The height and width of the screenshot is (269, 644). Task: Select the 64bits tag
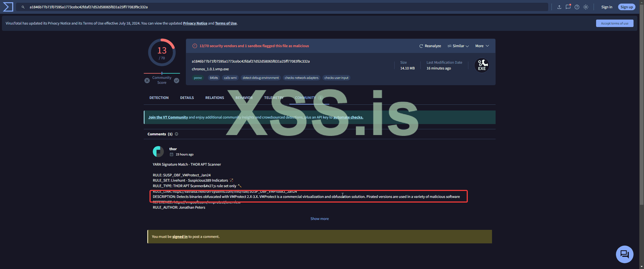[214, 78]
